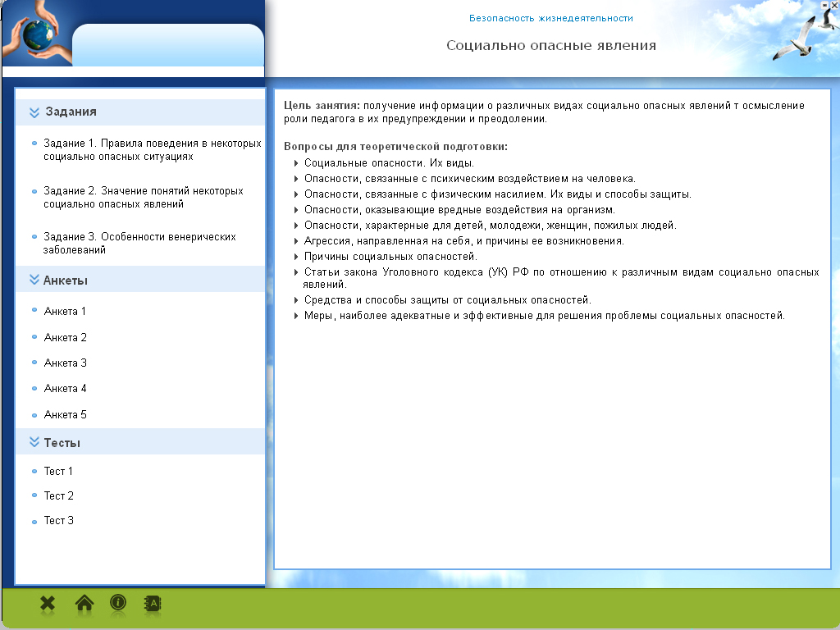The height and width of the screenshot is (630, 840).
Task: Click the text Социальные опасности. Их виды.
Action: click(389, 163)
